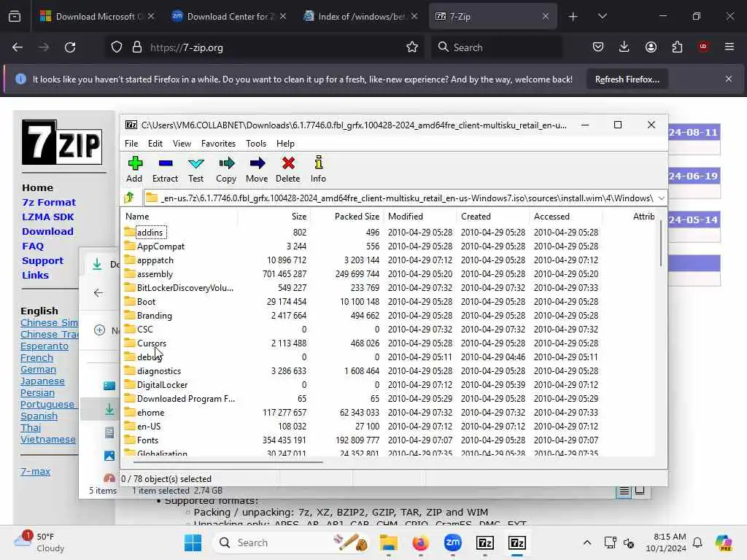
Task: Open uBlock Origin extension icon
Action: point(703,47)
